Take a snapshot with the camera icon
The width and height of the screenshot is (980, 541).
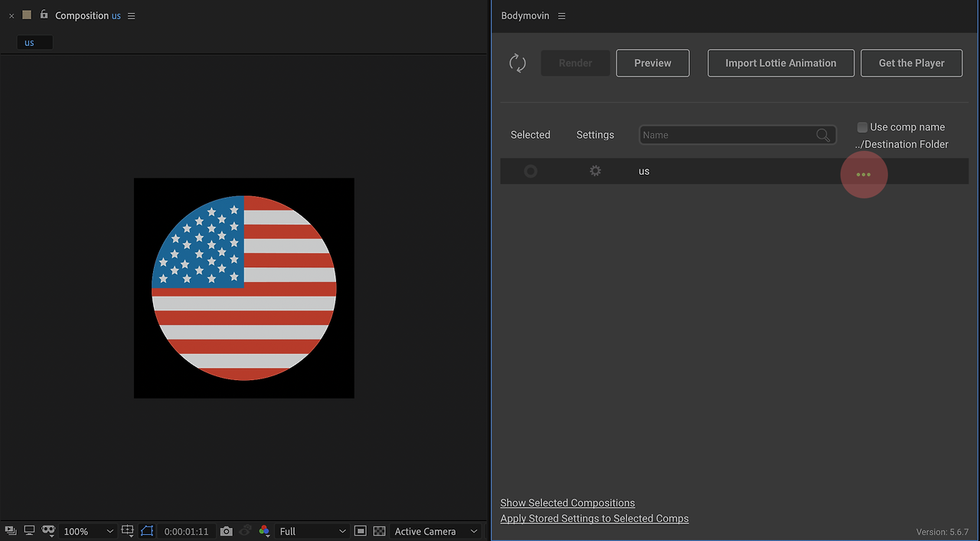(x=226, y=531)
